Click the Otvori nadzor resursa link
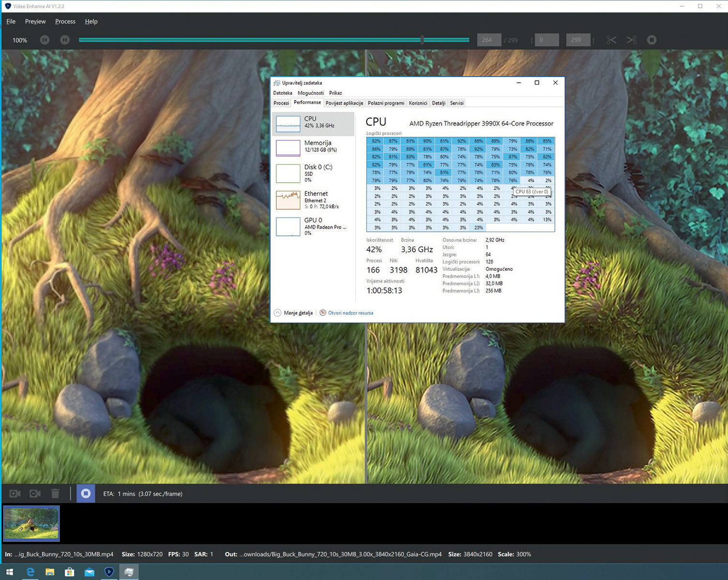 [x=350, y=313]
